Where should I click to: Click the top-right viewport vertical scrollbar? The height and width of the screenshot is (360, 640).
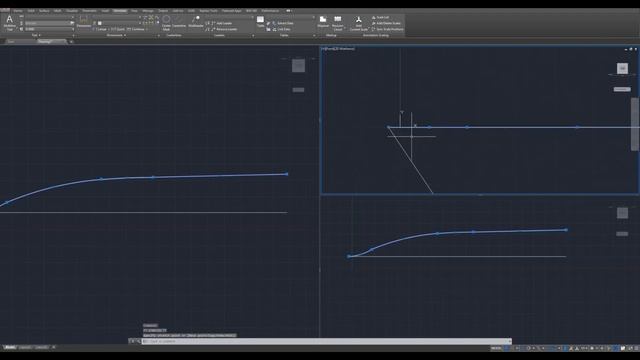point(635,124)
